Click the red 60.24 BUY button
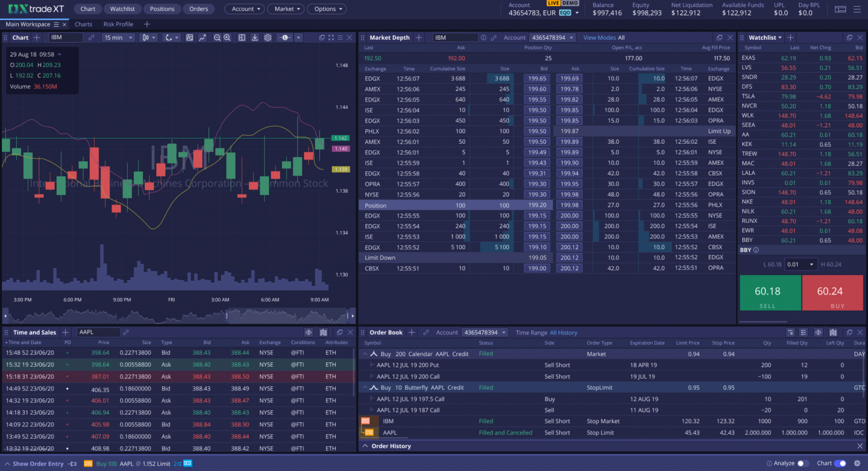 (832, 293)
